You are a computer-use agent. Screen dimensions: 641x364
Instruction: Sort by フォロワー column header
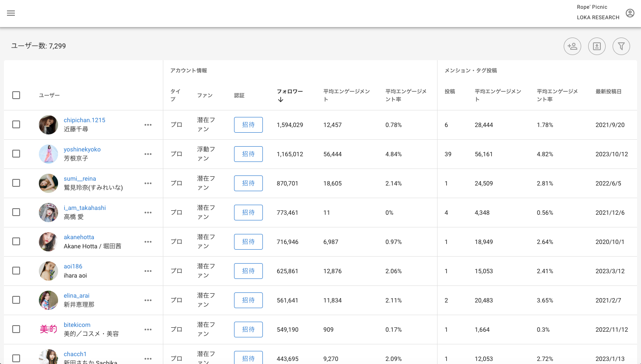[x=289, y=91]
